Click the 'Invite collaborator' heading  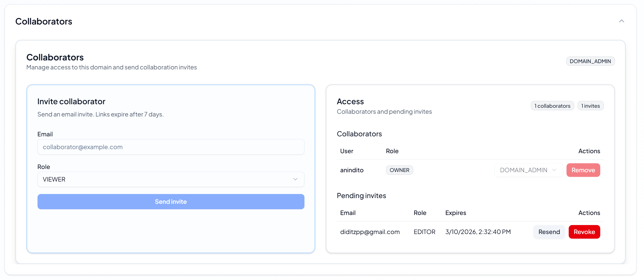pos(71,101)
